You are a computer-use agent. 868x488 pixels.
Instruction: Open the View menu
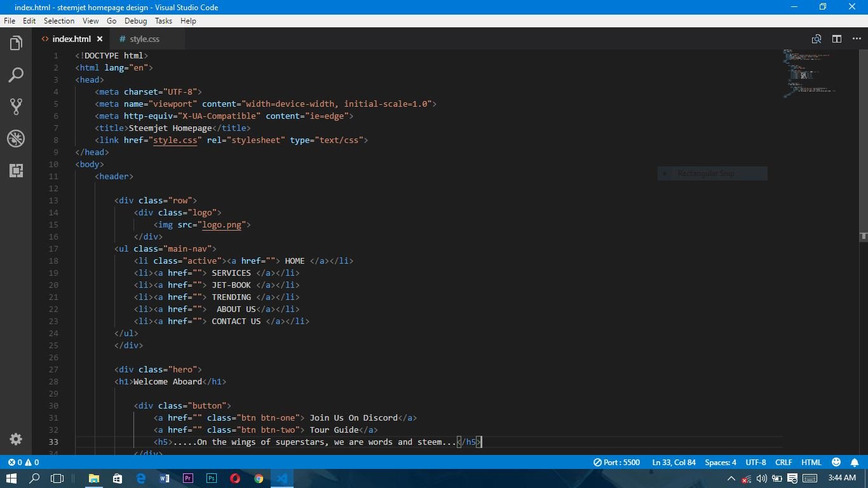(x=91, y=21)
